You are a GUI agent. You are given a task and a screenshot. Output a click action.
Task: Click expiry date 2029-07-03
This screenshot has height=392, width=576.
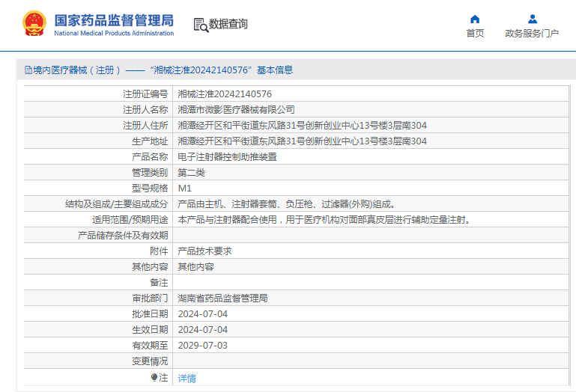click(x=203, y=346)
